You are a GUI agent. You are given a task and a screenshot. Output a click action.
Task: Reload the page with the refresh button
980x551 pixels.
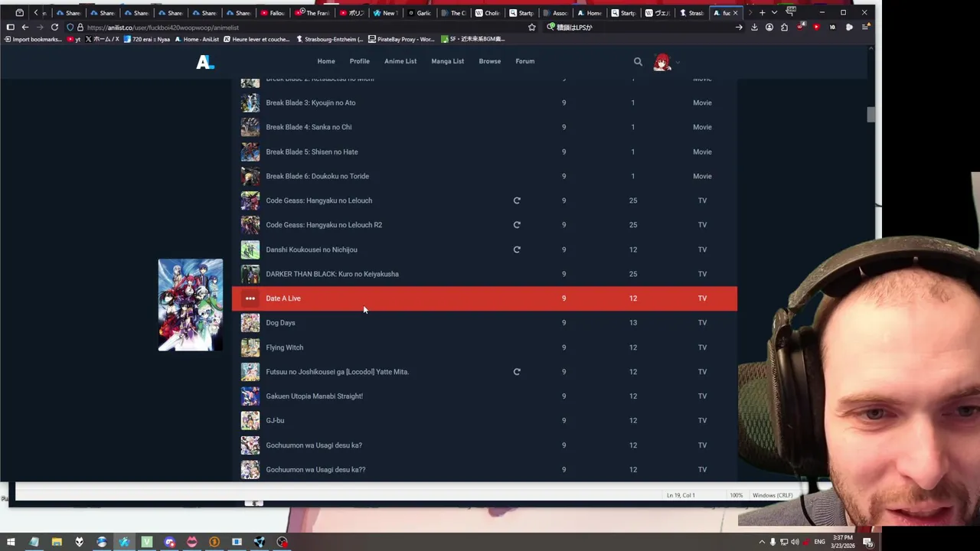coord(54,28)
